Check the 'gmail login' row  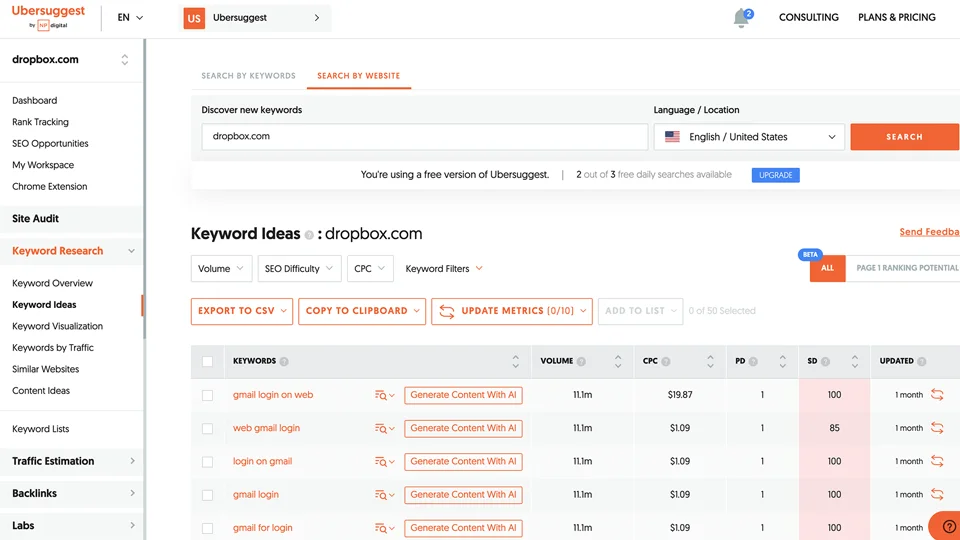tap(208, 495)
